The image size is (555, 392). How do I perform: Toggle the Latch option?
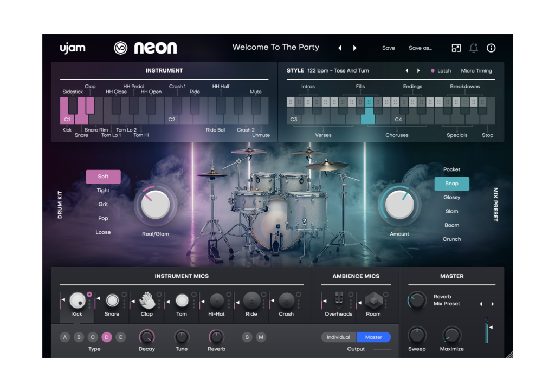click(441, 71)
